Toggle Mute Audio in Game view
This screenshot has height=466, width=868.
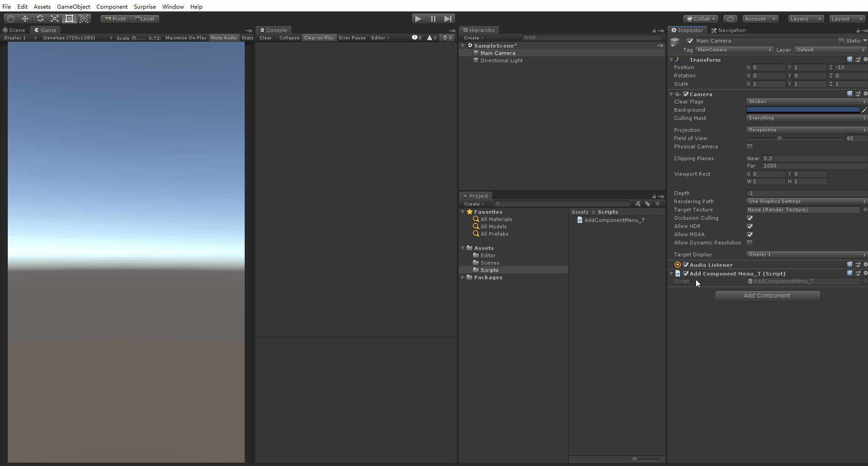point(224,38)
